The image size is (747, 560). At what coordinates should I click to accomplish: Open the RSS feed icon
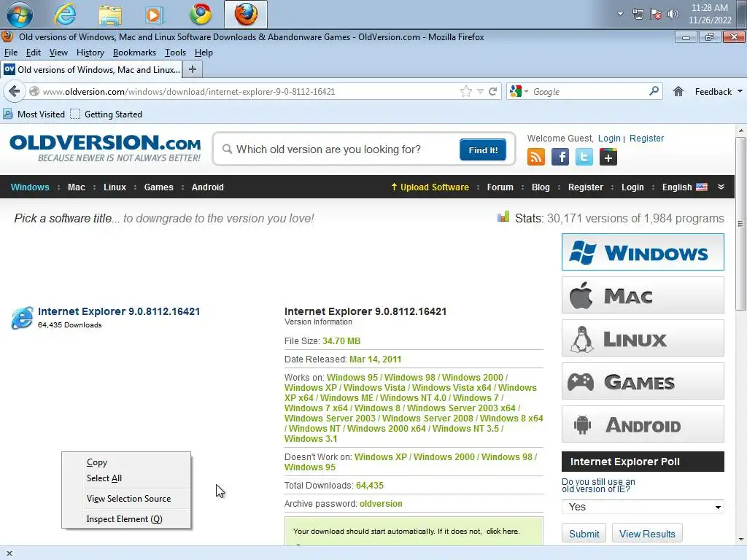pyautogui.click(x=536, y=157)
